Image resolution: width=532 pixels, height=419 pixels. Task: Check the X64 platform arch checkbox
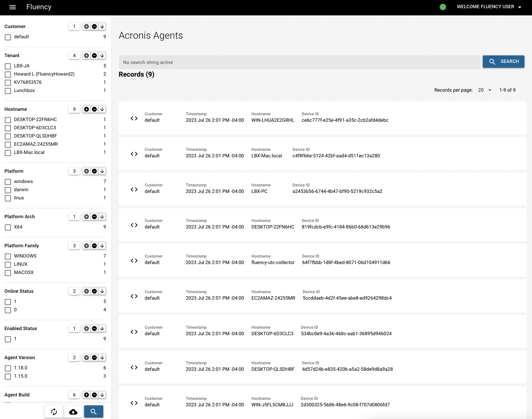point(8,227)
